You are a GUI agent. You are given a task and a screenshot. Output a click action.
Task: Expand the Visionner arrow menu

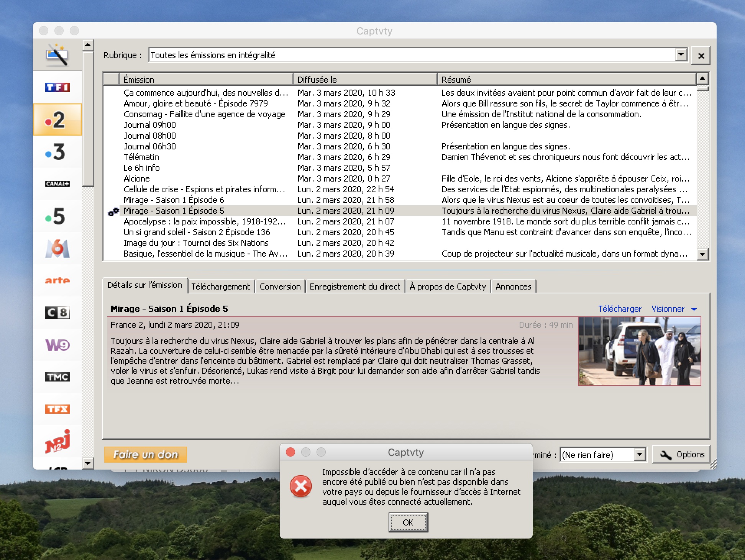click(694, 309)
